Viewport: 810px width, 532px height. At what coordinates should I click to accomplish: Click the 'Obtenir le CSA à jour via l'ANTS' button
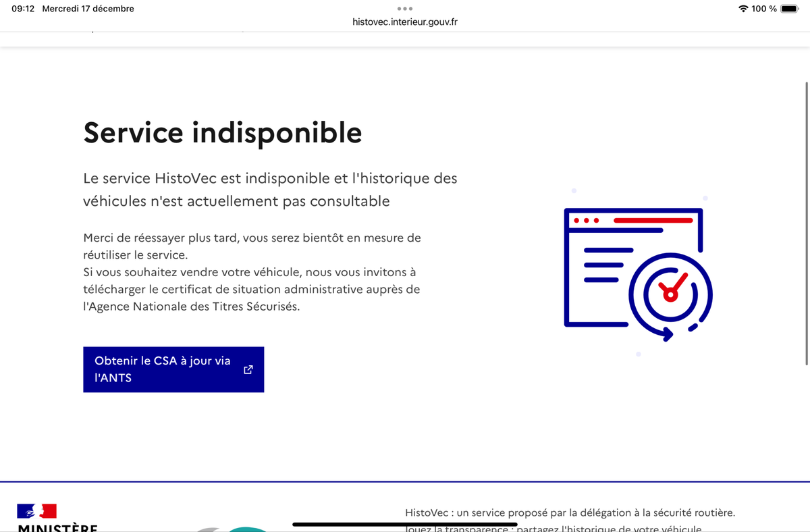[x=173, y=369]
